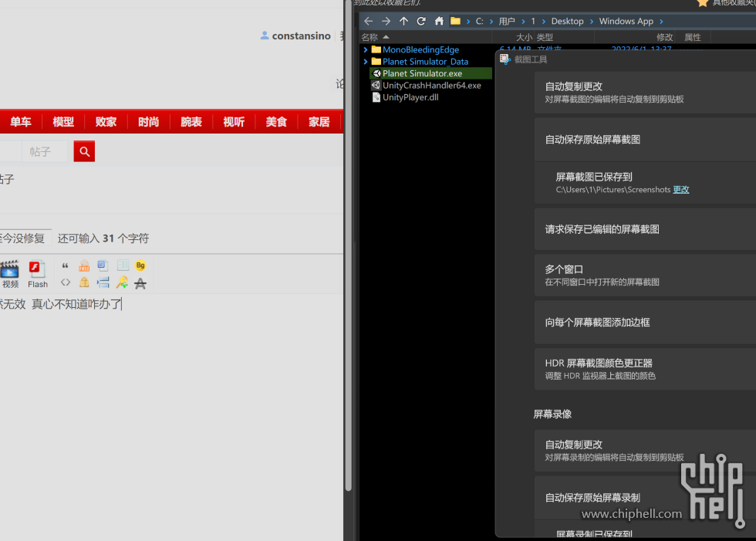Screen dimensions: 756x541
Task: Insert a quotation block with the quote icon
Action: pos(66,265)
